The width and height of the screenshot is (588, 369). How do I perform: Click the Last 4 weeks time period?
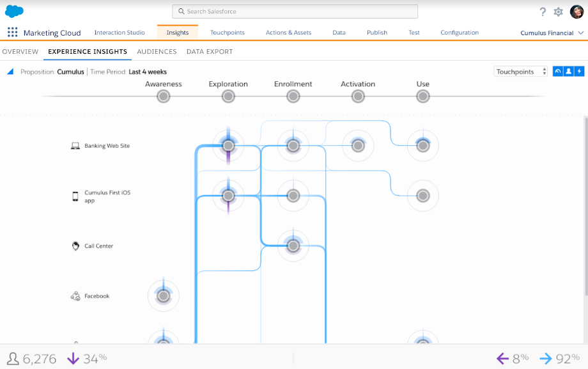point(148,72)
